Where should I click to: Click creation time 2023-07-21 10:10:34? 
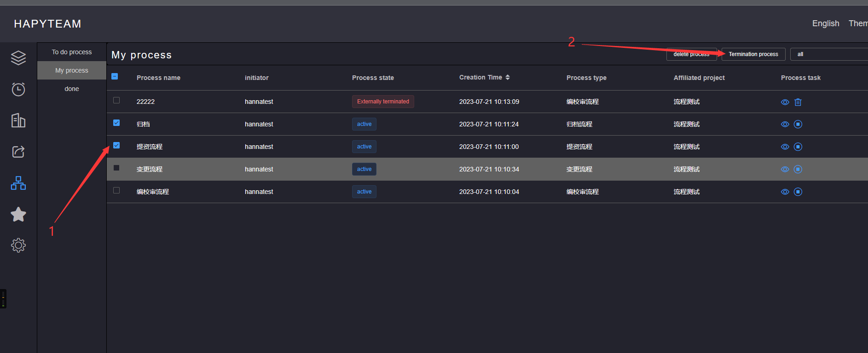[489, 169]
